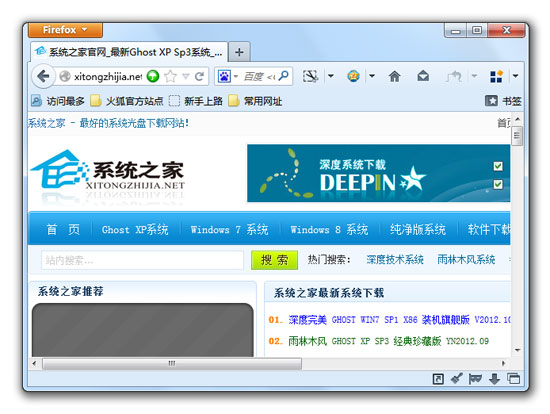Click the 站内搜索 site search field
Image resolution: width=550 pixels, height=414 pixels.
coord(142,260)
